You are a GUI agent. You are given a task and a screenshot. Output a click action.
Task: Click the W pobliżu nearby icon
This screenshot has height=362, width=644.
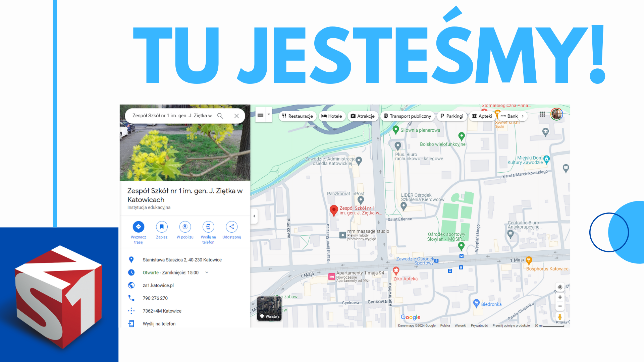(x=185, y=227)
